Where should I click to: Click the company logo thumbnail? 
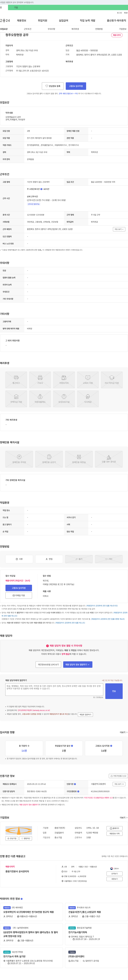[19, 831]
